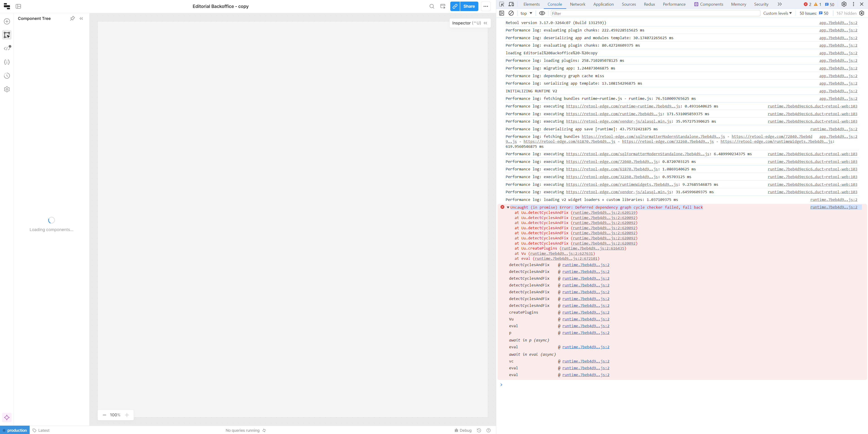Collapse the Inspector panel
The width and height of the screenshot is (868, 434).
[x=486, y=23]
